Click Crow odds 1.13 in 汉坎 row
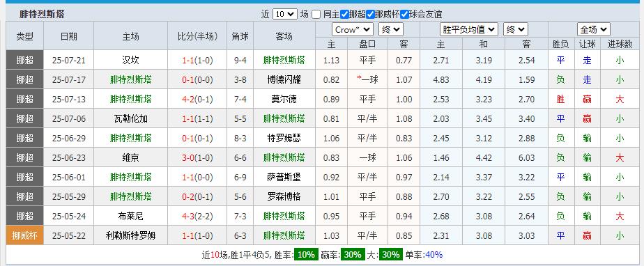Image resolution: width=644 pixels, height=266 pixels. 331,61
